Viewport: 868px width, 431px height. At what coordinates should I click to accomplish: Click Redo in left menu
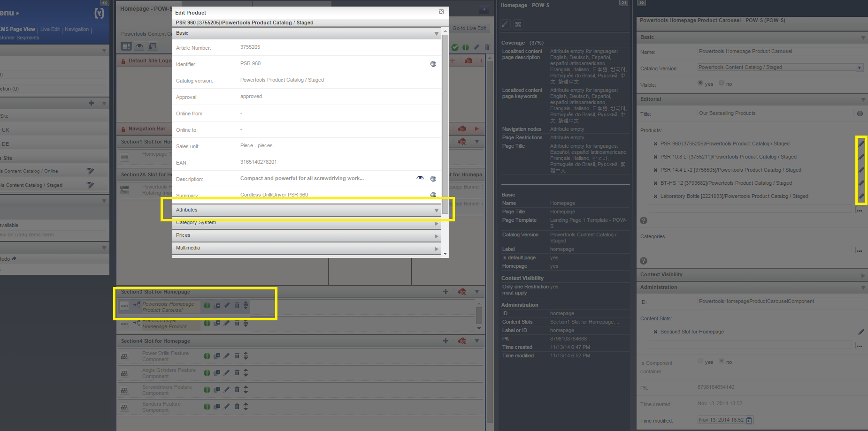click(x=8, y=259)
